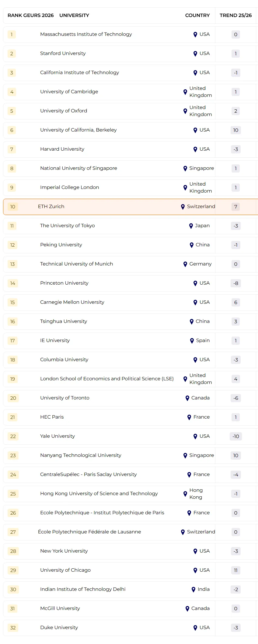Click the COUNTRY column header
Viewport: 258px width, 644px height.
197,15
